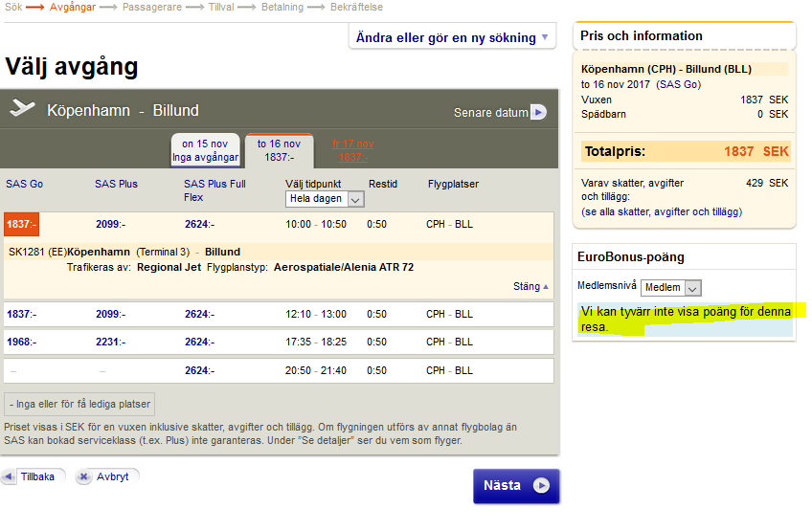Image resolution: width=812 pixels, height=531 pixels.
Task: Click the SAS Plus Full Flex header link
Action: point(214,190)
